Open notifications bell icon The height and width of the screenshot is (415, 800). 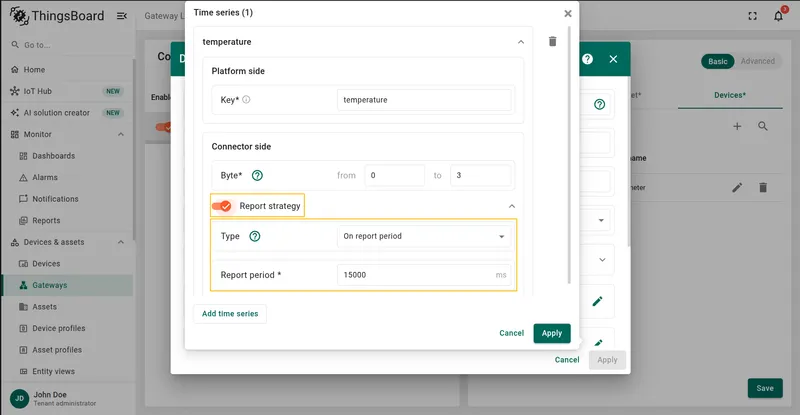tap(779, 16)
